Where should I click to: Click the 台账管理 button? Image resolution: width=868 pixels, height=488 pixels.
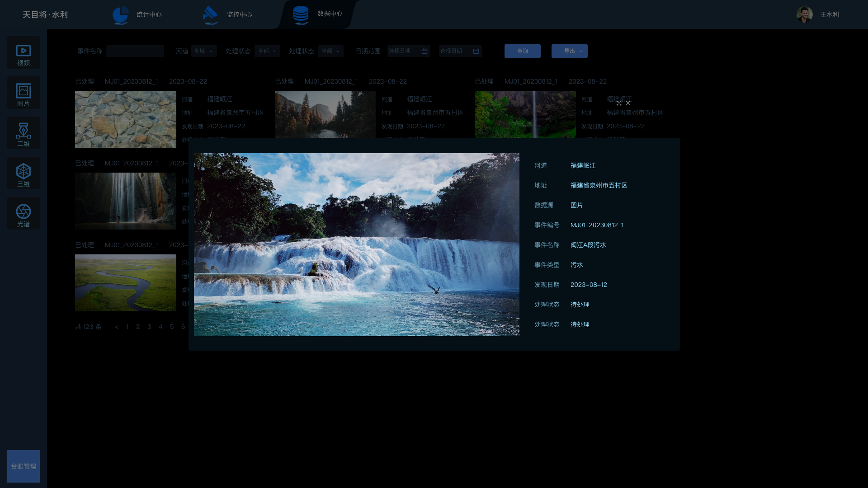pyautogui.click(x=24, y=466)
